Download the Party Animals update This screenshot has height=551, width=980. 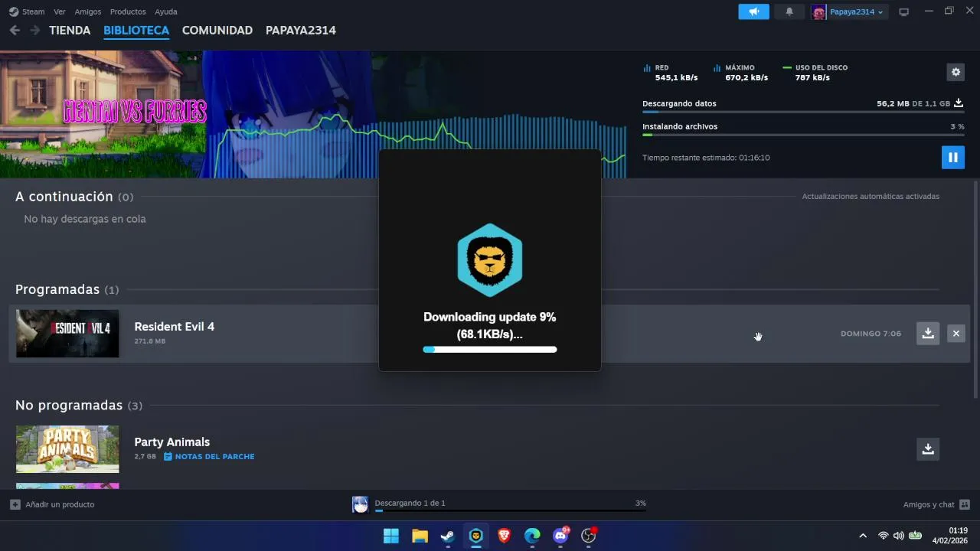928,449
